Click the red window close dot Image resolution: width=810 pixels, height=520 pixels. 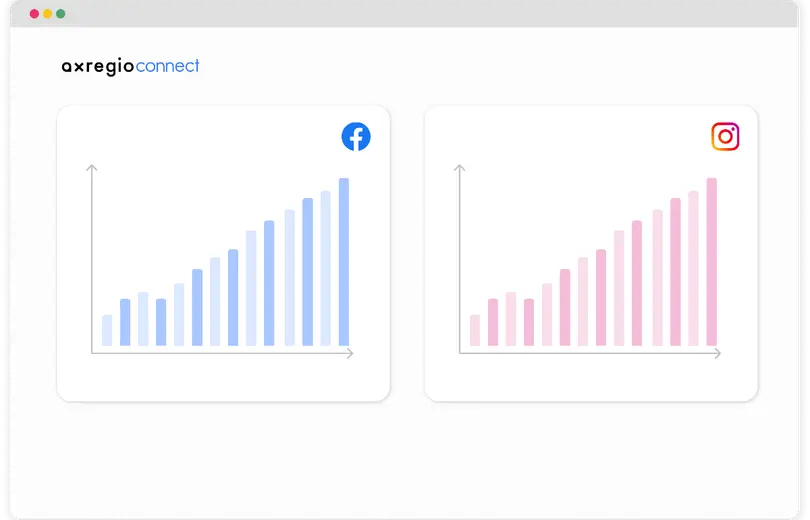[34, 14]
